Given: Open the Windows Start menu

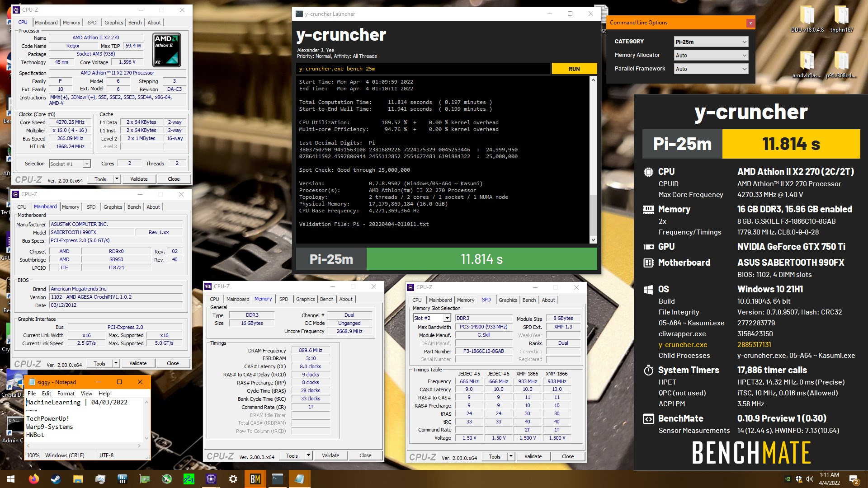Looking at the screenshot, I should click(11, 479).
